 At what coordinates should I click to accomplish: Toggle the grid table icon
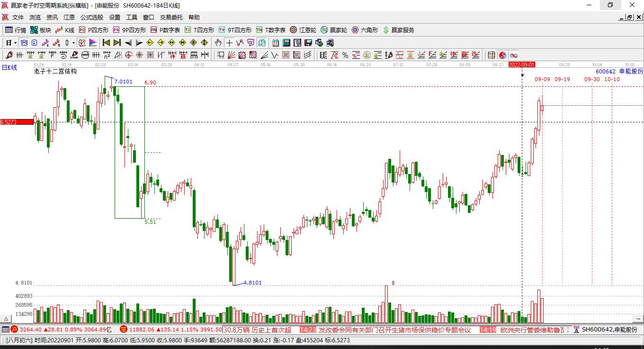pos(492,55)
